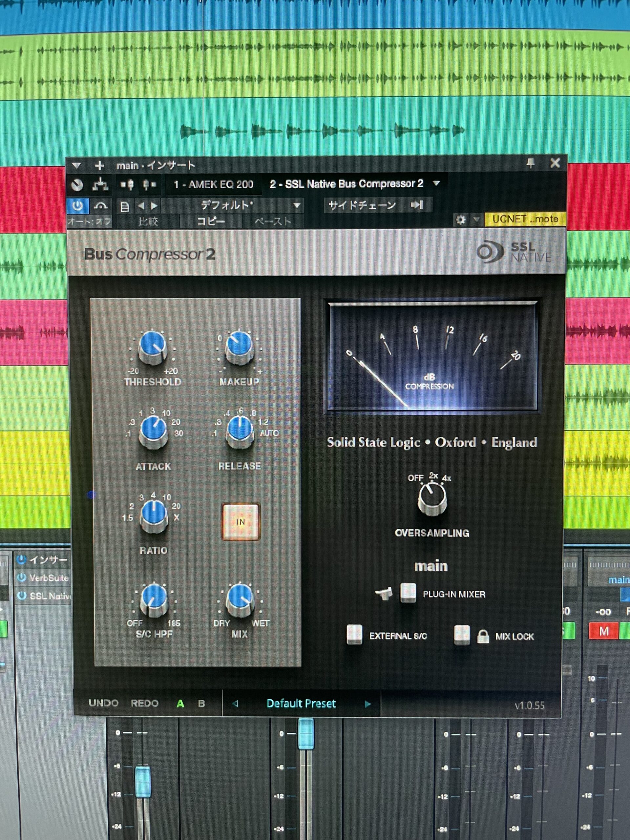Toggle the compressor IN button
Screen dimensions: 630x840
(x=241, y=522)
